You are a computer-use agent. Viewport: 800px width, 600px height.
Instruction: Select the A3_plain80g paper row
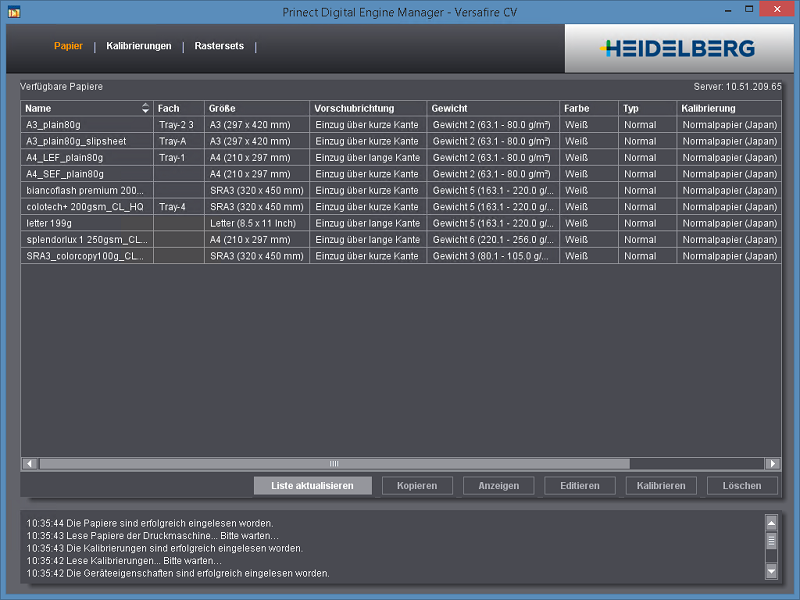[x=401, y=124]
